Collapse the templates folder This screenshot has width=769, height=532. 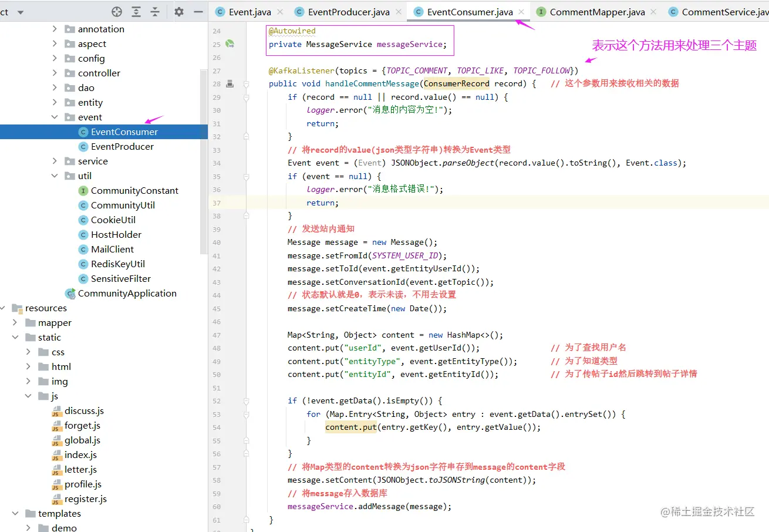click(x=15, y=513)
